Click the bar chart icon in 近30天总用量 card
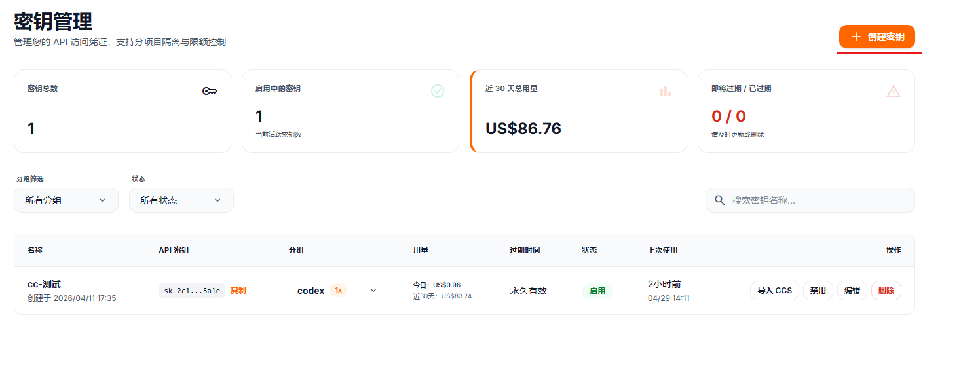The width and height of the screenshot is (980, 390). pyautogui.click(x=666, y=91)
